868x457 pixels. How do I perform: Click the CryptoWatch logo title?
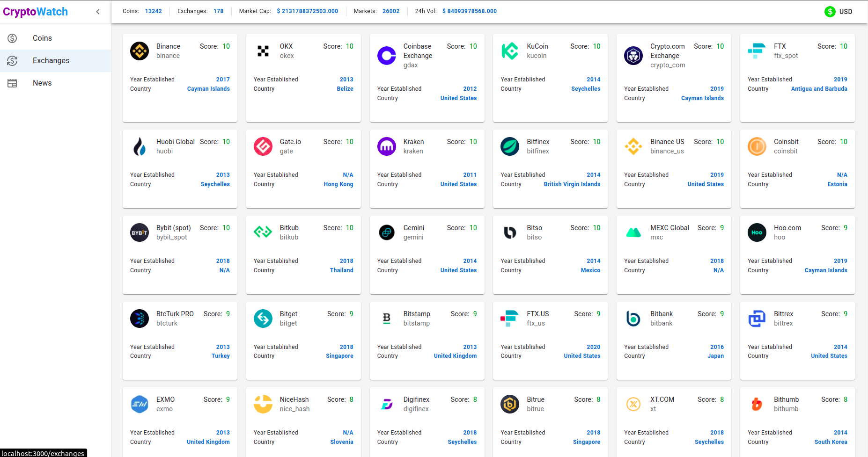36,12
